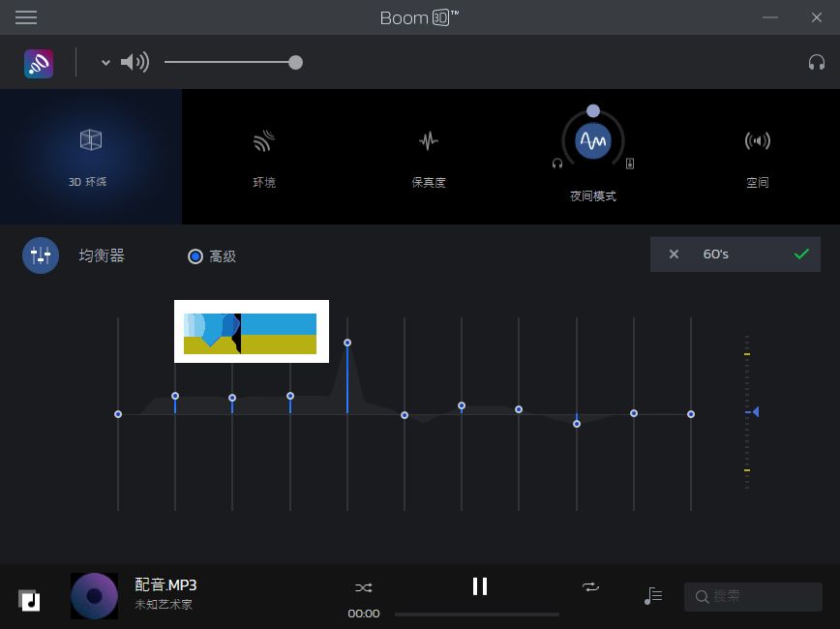Toggle shuffle playback
Image resolution: width=840 pixels, height=629 pixels.
tap(364, 587)
